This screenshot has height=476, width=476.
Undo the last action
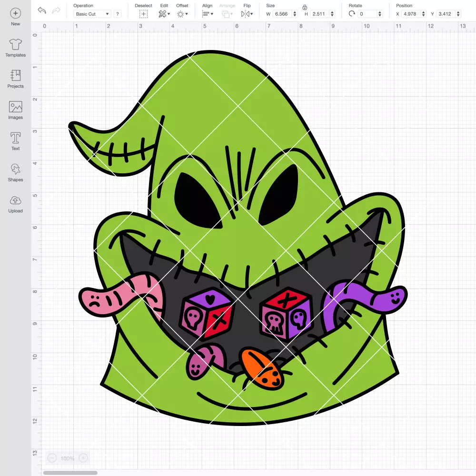[42, 10]
